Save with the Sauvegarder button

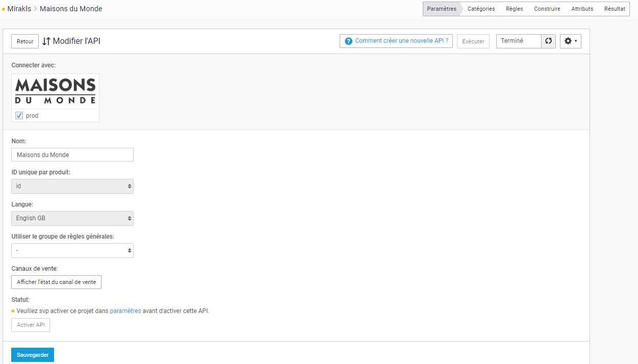coord(33,355)
